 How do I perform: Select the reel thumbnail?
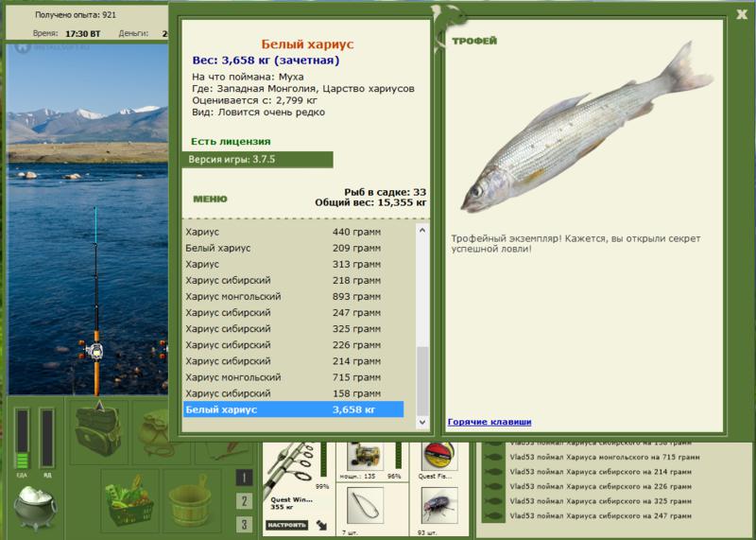tap(365, 456)
